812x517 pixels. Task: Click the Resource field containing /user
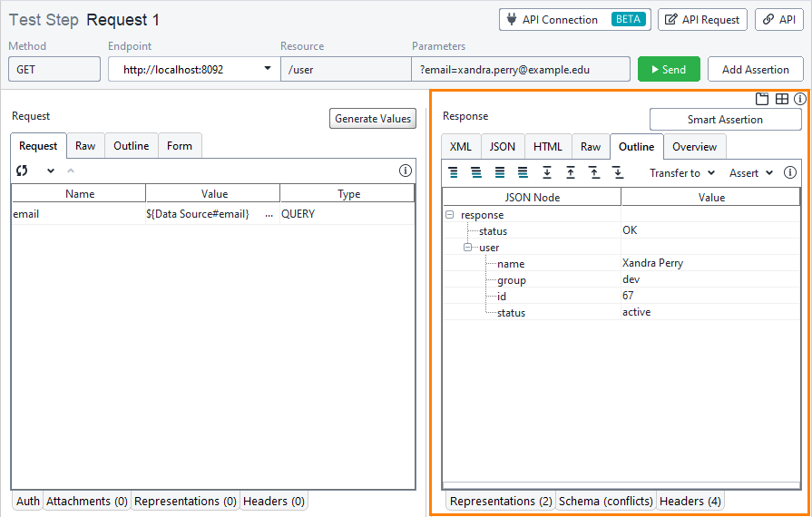coord(345,69)
